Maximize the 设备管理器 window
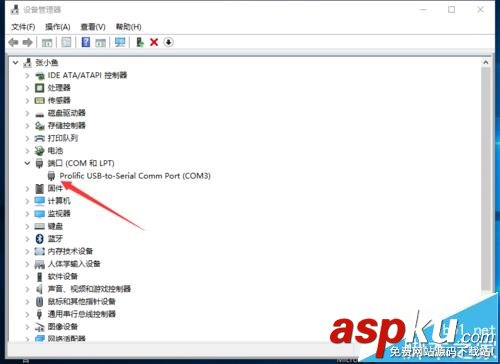This screenshot has height=364, width=500. [452, 10]
